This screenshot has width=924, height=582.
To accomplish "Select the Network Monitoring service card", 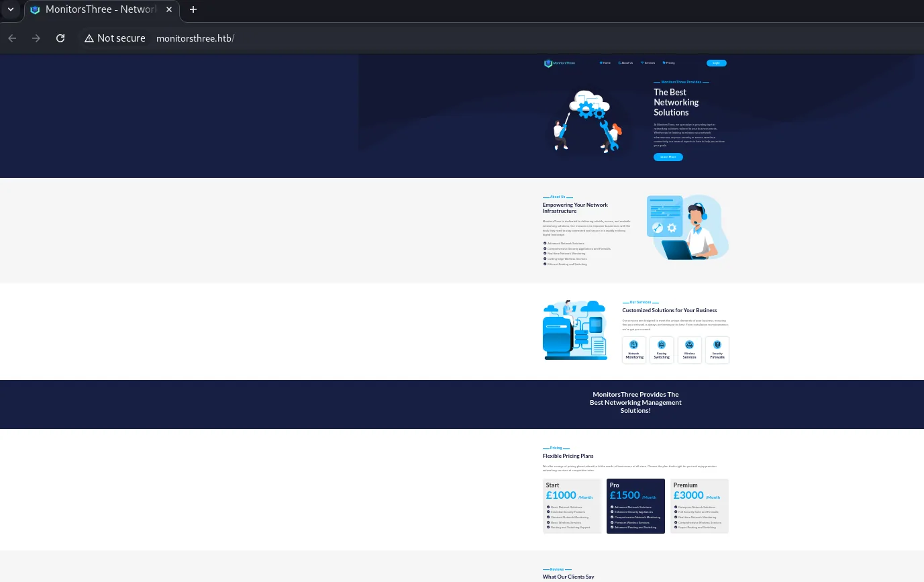I will click(634, 350).
